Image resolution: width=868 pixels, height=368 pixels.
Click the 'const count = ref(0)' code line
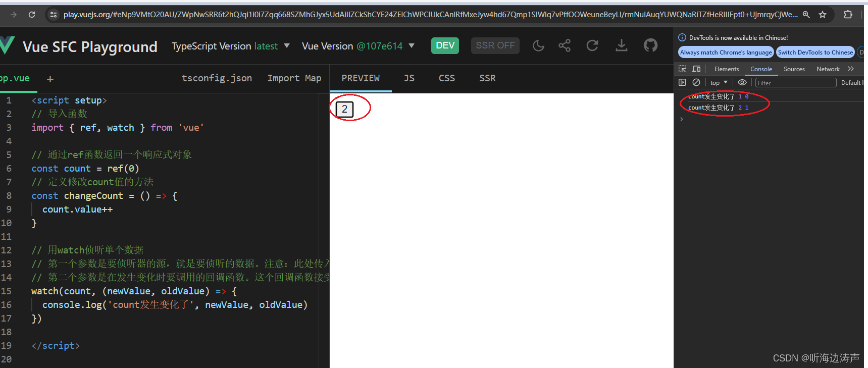tap(85, 169)
